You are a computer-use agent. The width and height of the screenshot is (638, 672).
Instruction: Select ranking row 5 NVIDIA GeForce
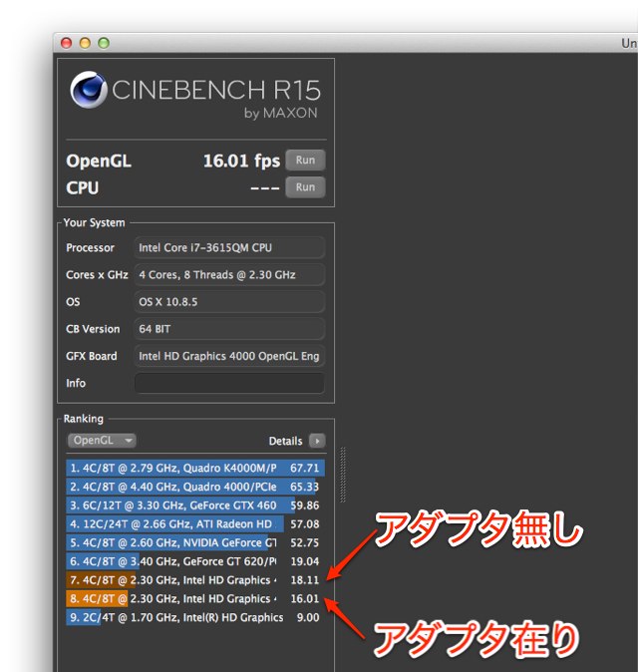click(x=195, y=542)
